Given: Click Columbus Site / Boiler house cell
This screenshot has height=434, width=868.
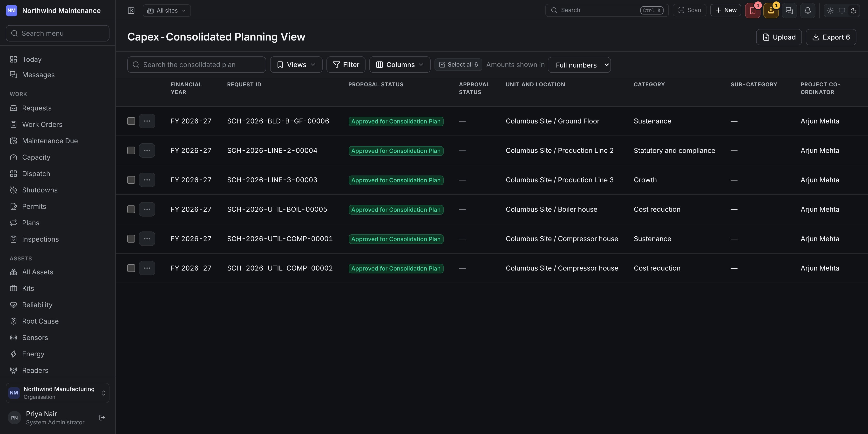Looking at the screenshot, I should tap(551, 209).
